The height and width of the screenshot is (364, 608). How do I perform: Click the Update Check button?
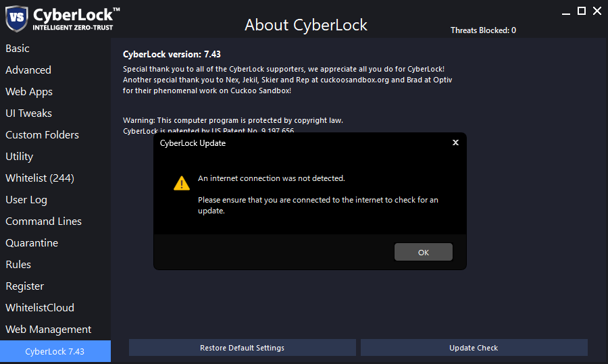pos(474,348)
